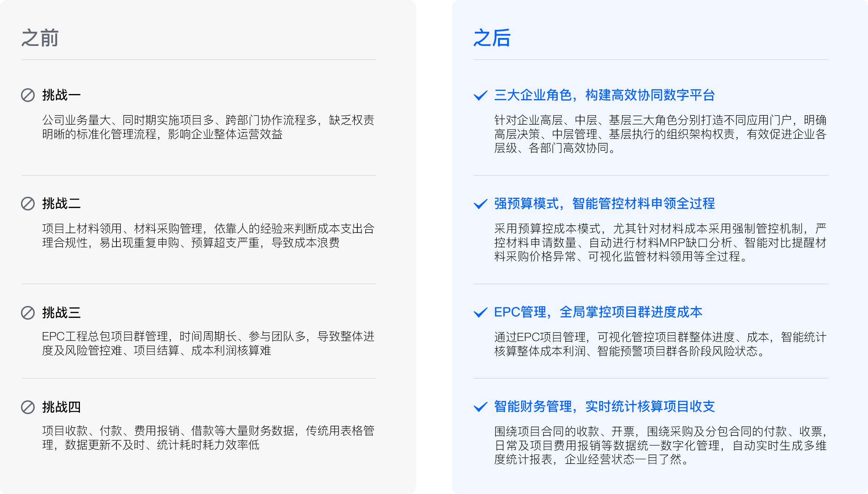Click the checkmark beside 强预算模式 heading
Viewport: 868px width, 494px height.
[481, 204]
